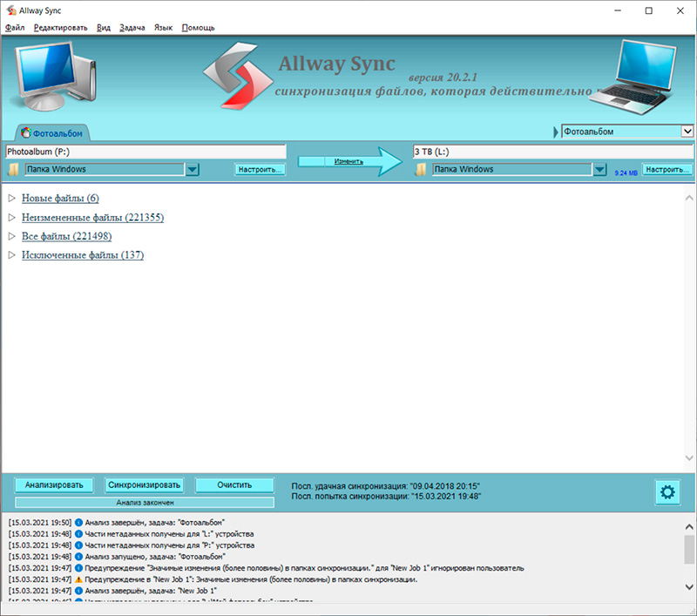Viewport: 697px width, 616px height.
Task: Click the arrow icon left of job selector
Action: click(555, 132)
